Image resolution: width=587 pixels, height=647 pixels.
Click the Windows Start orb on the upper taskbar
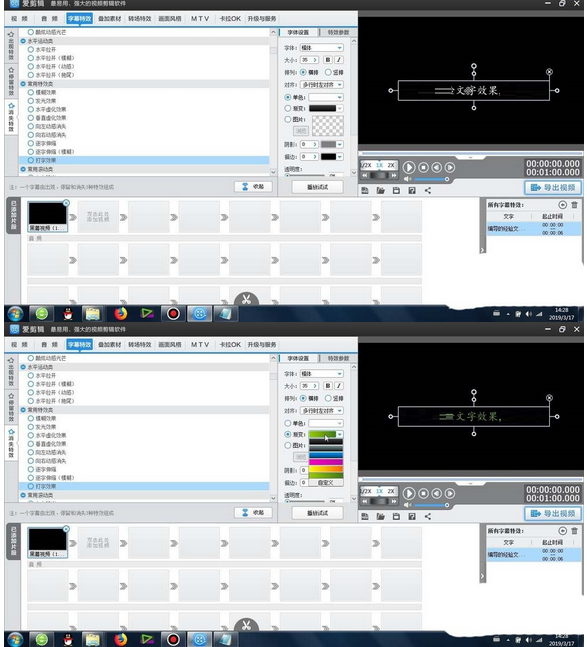point(15,314)
